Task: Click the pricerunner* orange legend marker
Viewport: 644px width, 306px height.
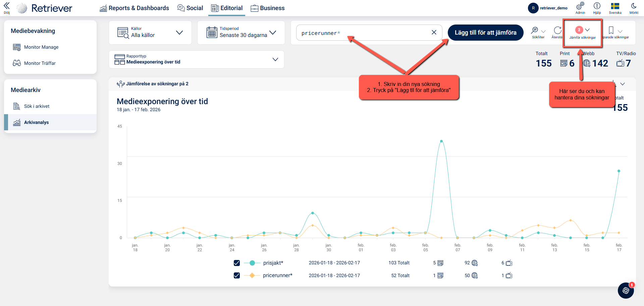Action: (x=252, y=275)
